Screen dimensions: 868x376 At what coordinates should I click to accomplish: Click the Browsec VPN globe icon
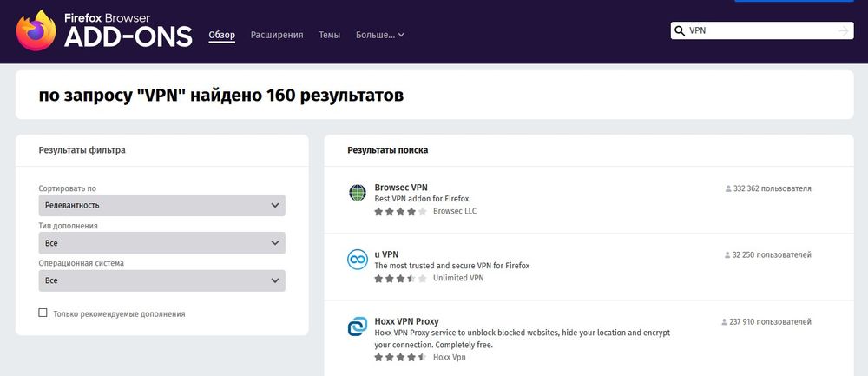click(357, 193)
